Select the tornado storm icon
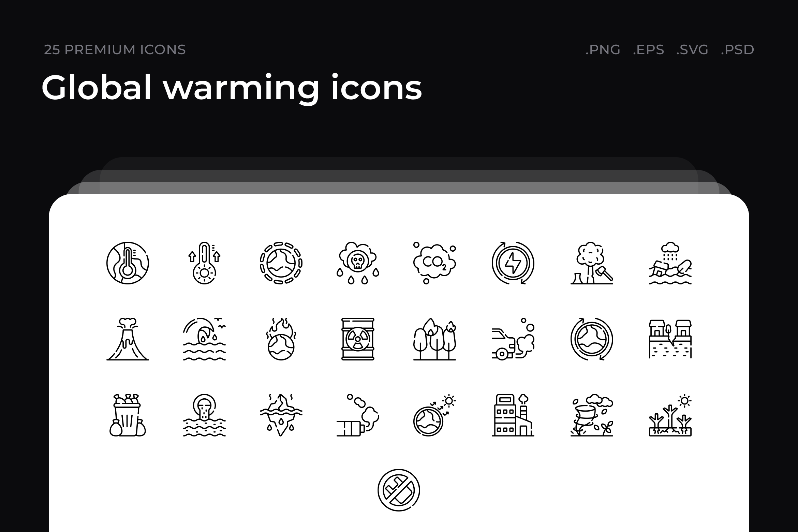This screenshot has height=532, width=798. coord(592,415)
